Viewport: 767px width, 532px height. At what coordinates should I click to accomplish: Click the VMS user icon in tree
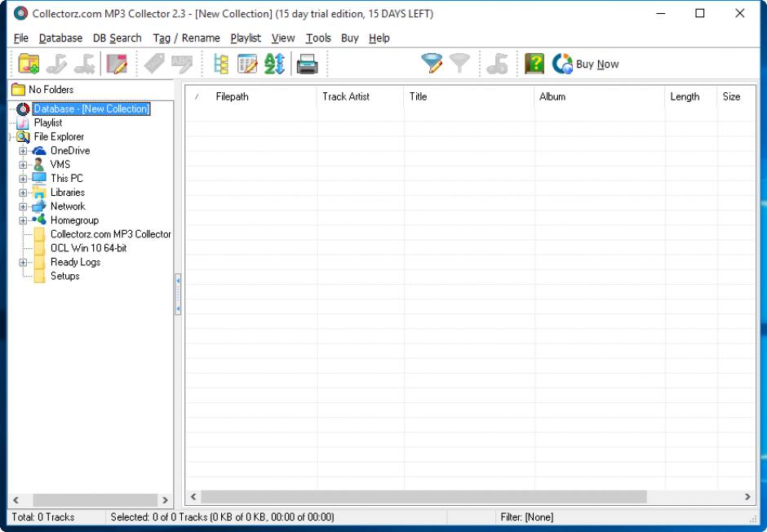coord(39,164)
